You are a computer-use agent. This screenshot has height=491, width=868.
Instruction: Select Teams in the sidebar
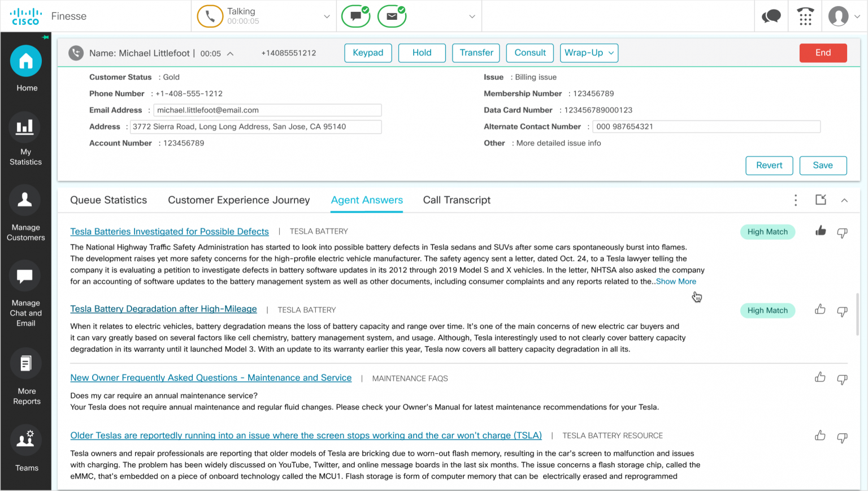pyautogui.click(x=25, y=440)
